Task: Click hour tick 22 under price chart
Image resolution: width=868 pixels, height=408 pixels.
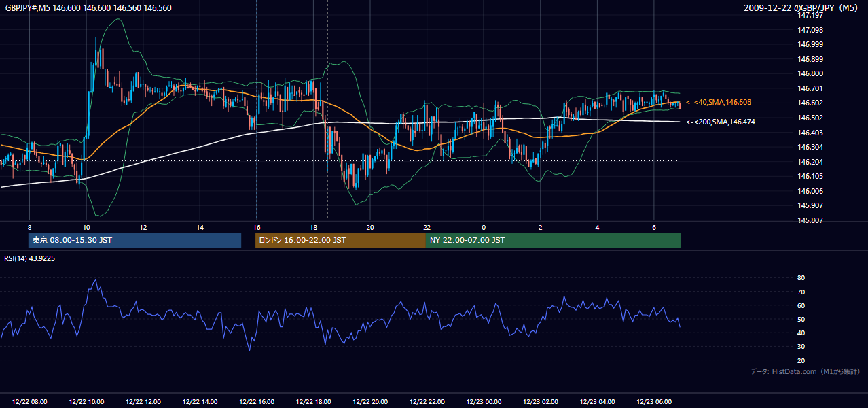Action: click(x=427, y=227)
